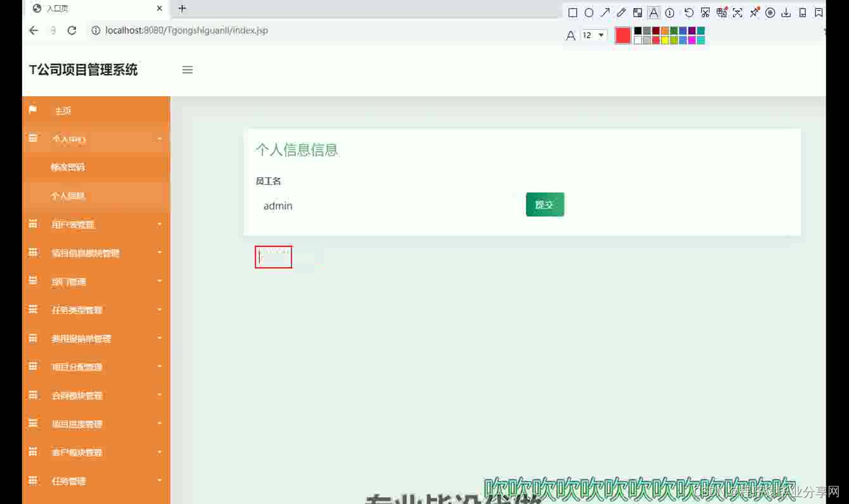Click the T公司项目管理系统 title link
849x504 pixels.
[x=83, y=70]
